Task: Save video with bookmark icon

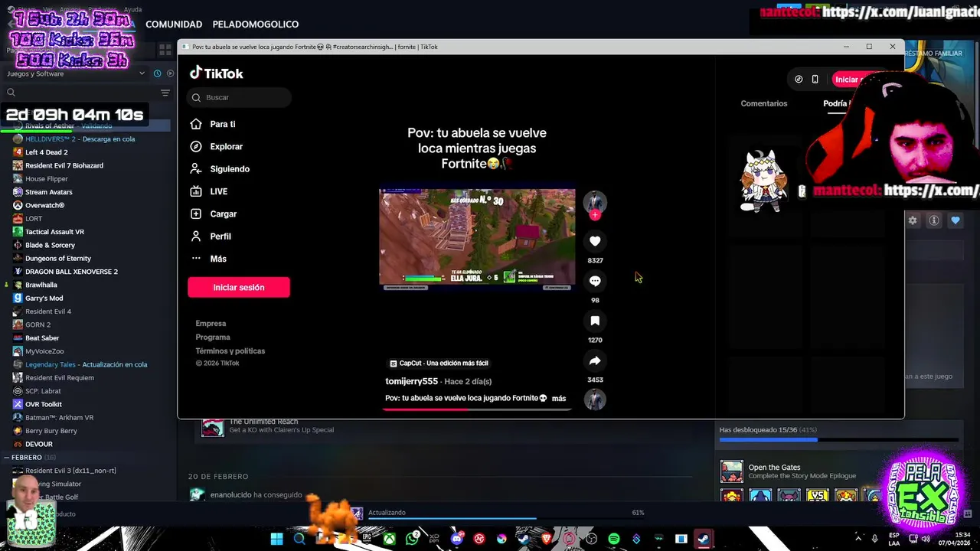Action: pyautogui.click(x=595, y=321)
